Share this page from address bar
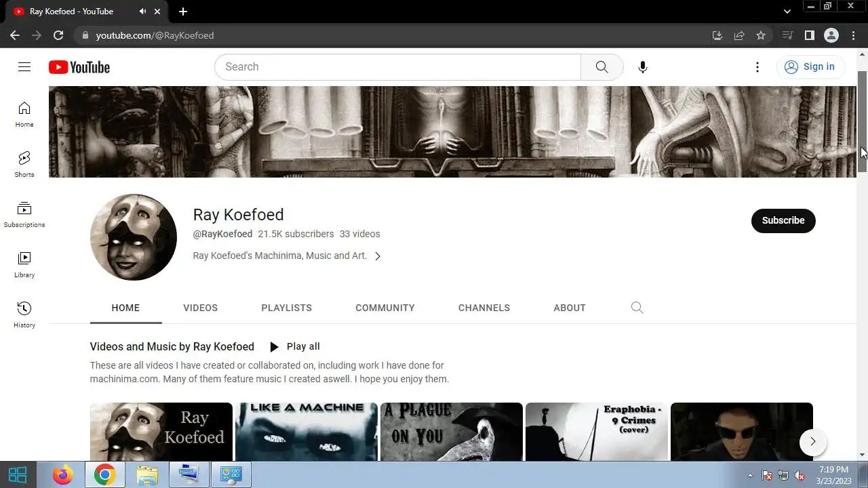 [x=739, y=35]
